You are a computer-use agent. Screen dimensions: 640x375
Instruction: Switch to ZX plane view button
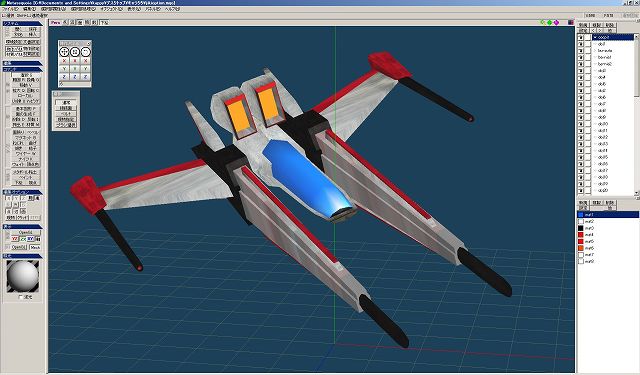tap(23, 238)
